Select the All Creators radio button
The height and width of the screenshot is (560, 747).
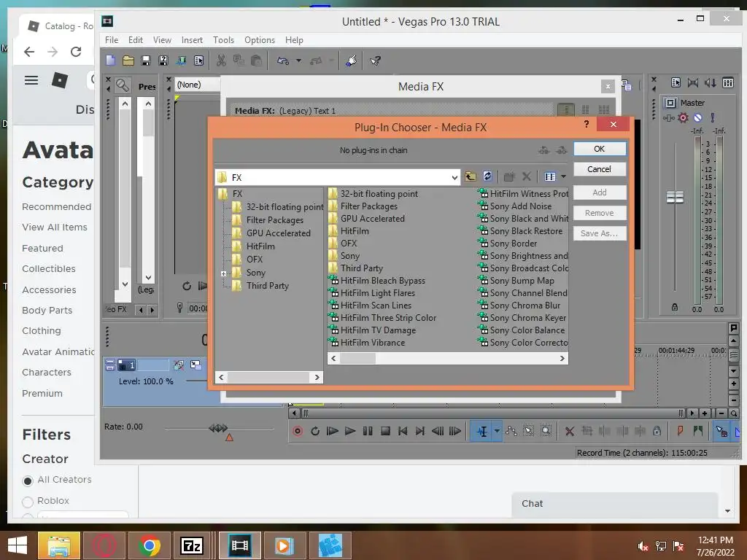[28, 481]
